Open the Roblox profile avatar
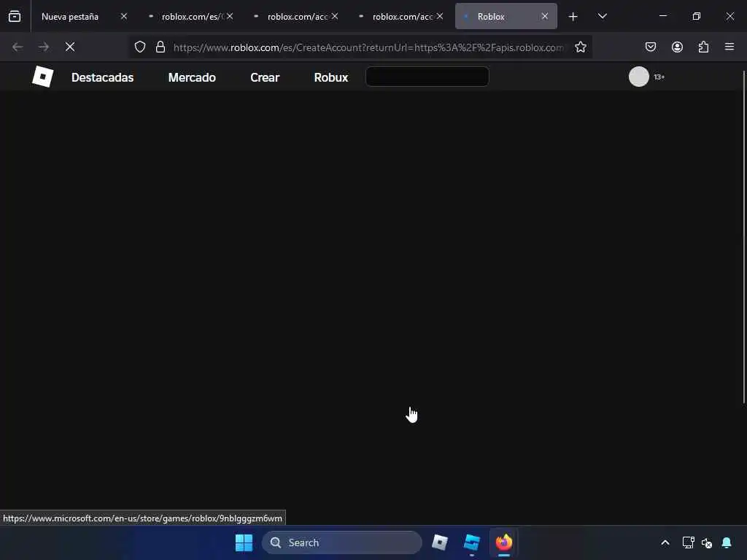Image resolution: width=747 pixels, height=560 pixels. pyautogui.click(x=639, y=77)
